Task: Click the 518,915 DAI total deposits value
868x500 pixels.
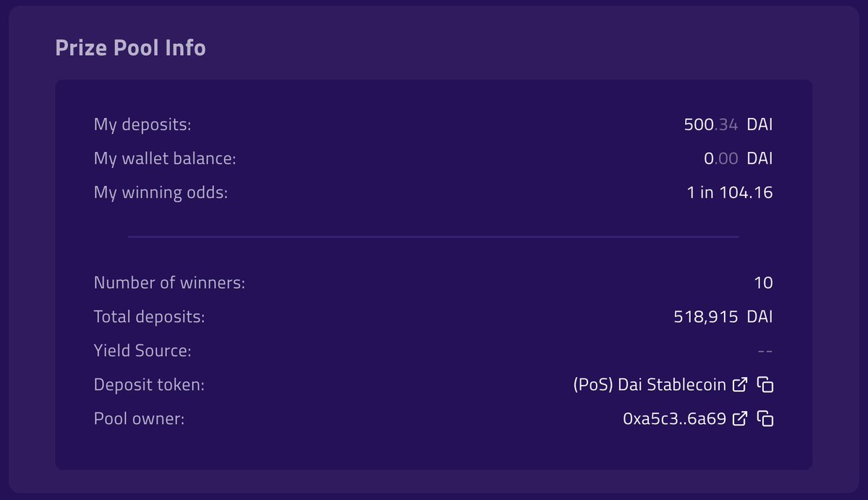Action: [x=723, y=316]
